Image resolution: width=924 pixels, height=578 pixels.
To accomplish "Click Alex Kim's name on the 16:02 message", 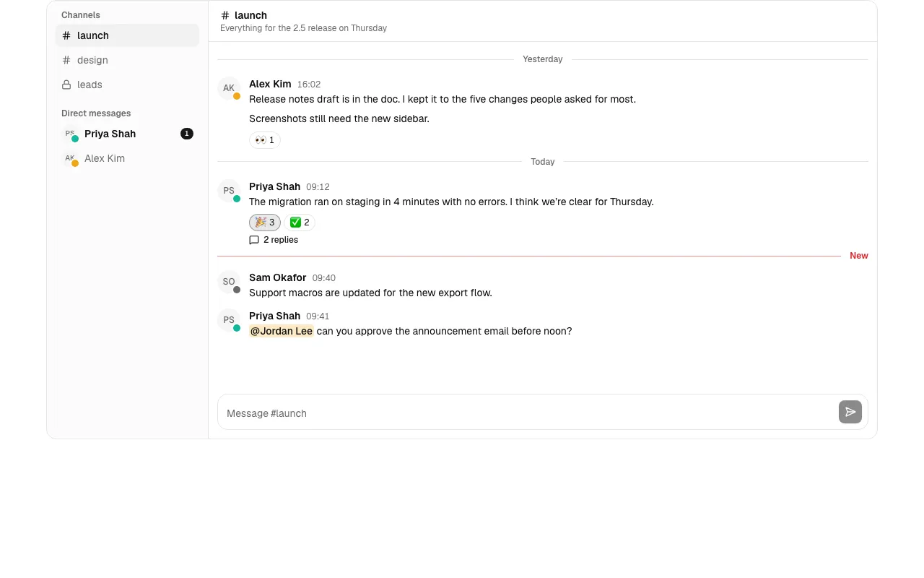I will coord(270,84).
